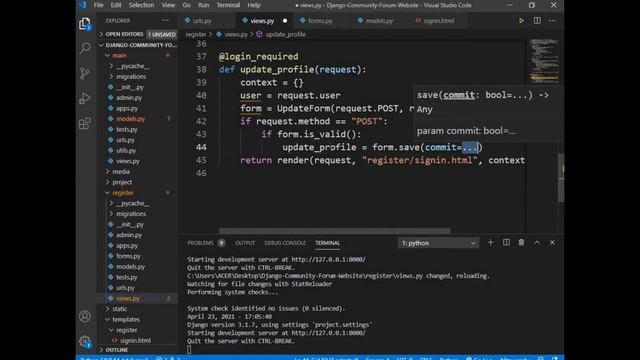Open the Go menu

[x=187, y=5]
